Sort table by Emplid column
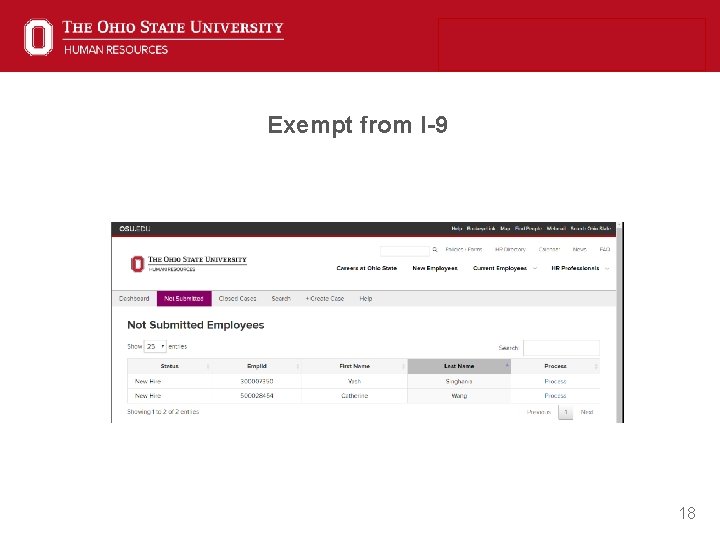720x540 pixels. coord(257,366)
